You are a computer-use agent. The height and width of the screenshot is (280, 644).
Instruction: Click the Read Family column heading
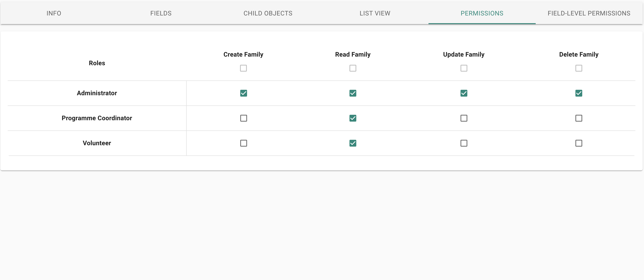353,55
